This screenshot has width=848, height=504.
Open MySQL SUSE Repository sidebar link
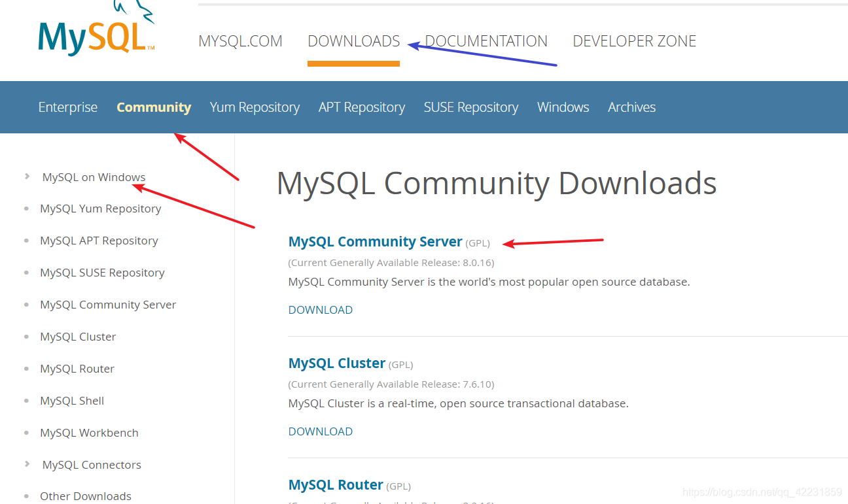tap(102, 273)
